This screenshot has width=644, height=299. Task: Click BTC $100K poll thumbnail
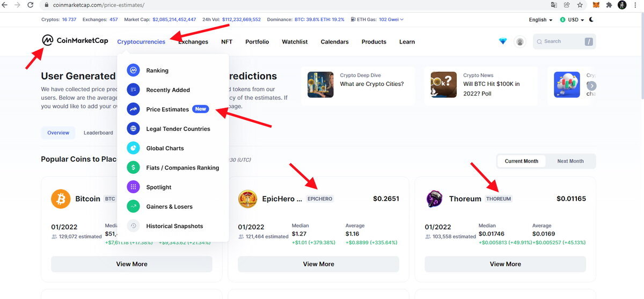tap(444, 85)
